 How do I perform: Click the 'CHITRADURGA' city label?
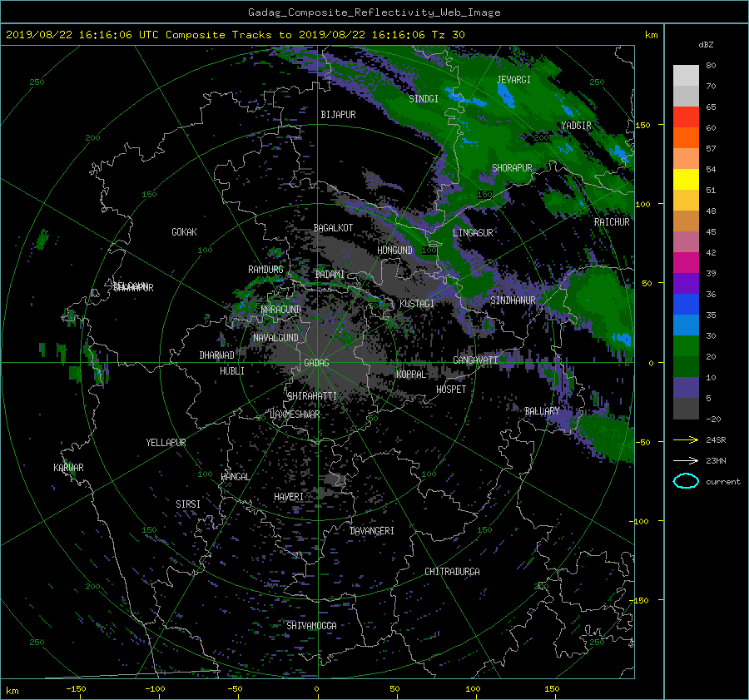pos(452,572)
